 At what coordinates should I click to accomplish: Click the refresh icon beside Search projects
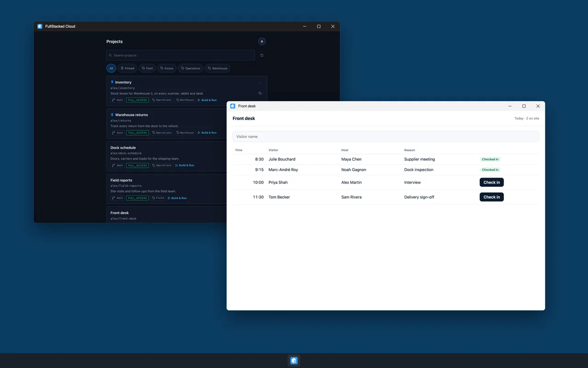tap(262, 55)
